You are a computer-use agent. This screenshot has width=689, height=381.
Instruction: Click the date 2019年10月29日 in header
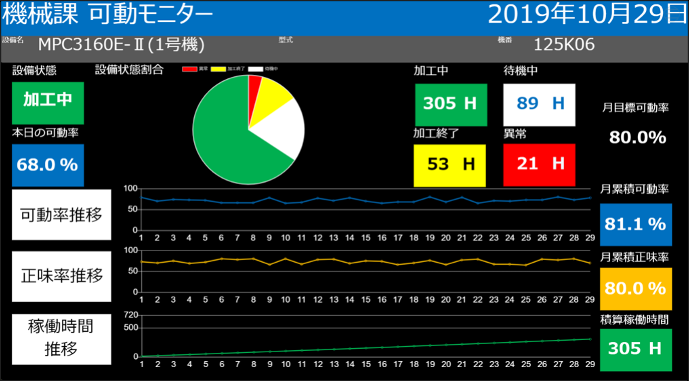(587, 15)
